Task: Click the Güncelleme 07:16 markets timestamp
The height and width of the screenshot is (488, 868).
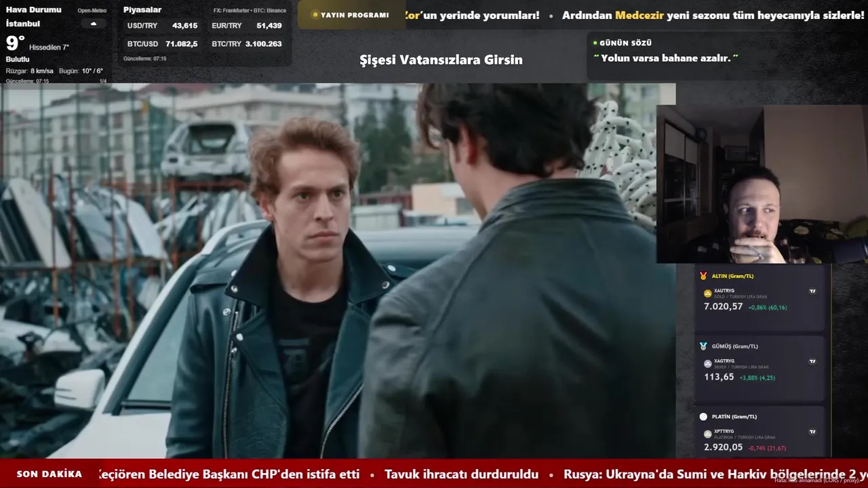Action: pos(144,59)
